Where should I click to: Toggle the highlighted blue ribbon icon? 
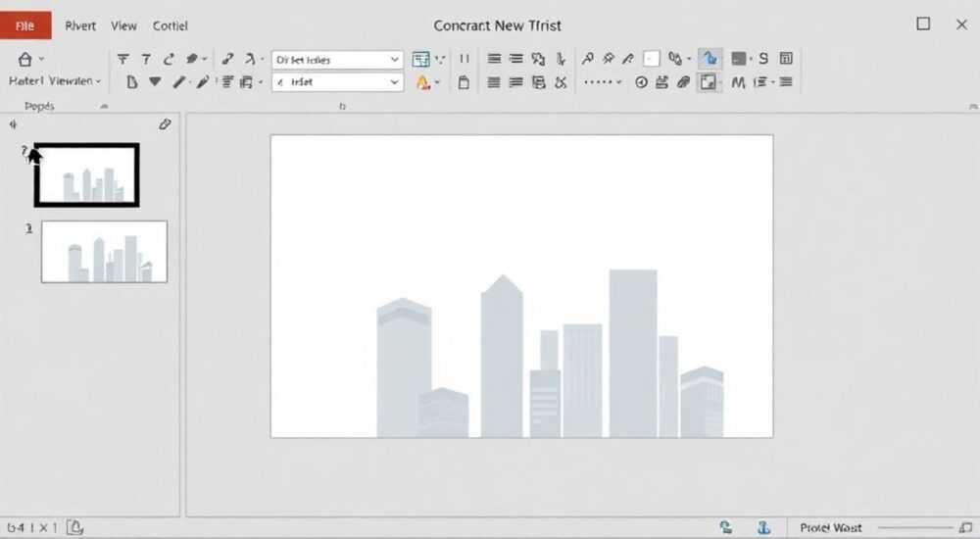(710, 59)
